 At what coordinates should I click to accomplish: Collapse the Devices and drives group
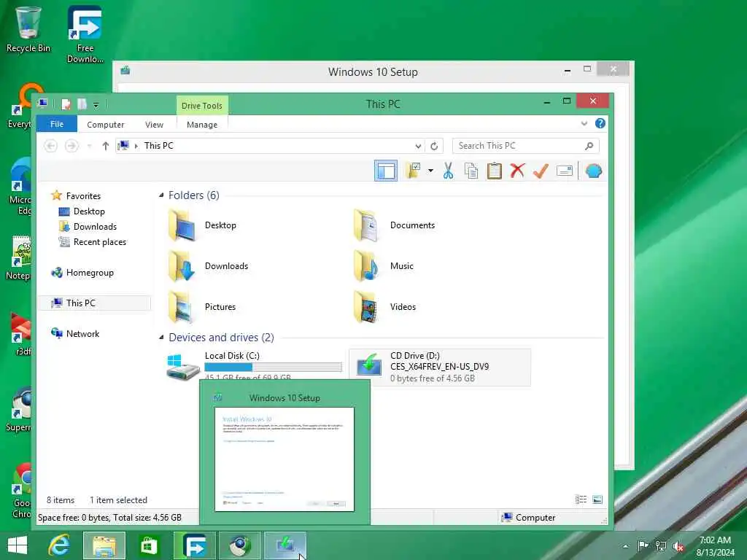click(x=161, y=337)
